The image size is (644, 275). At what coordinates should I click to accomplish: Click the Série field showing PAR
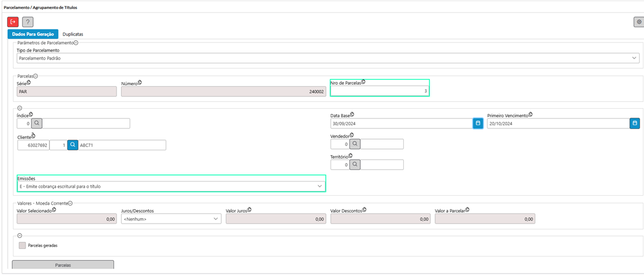pos(67,91)
